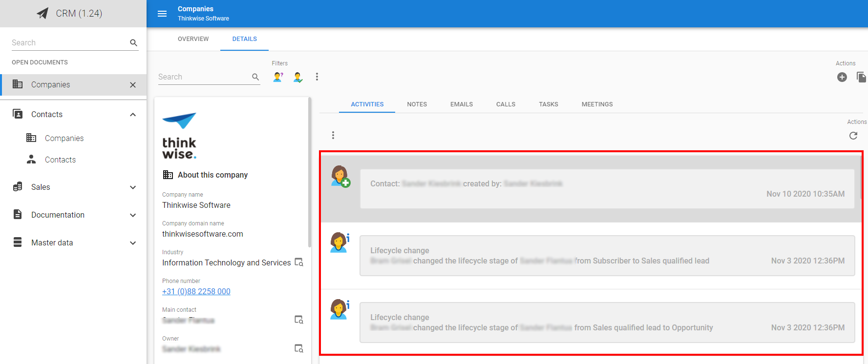Click avatar icon of Opportunity lifecycle change

pos(339,309)
